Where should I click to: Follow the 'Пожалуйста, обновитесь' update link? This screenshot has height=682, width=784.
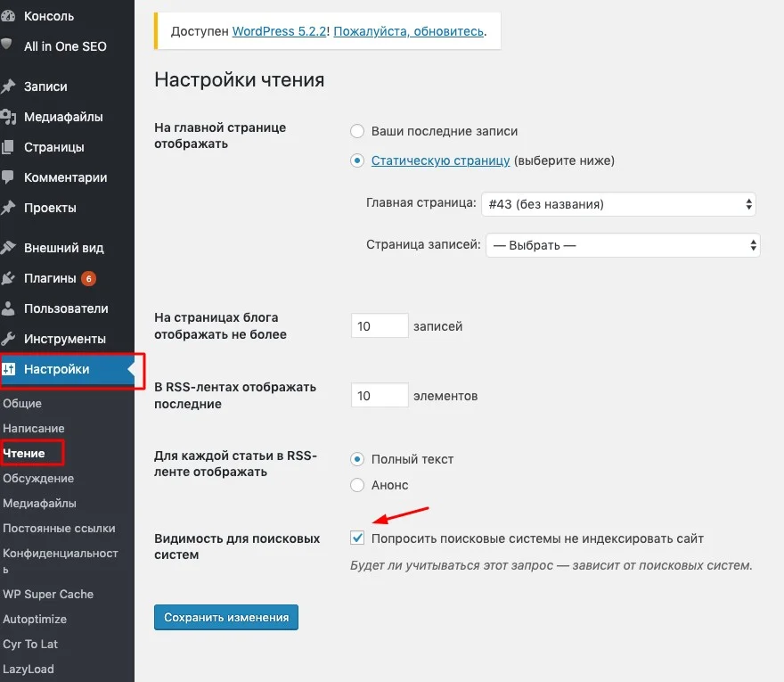click(409, 30)
